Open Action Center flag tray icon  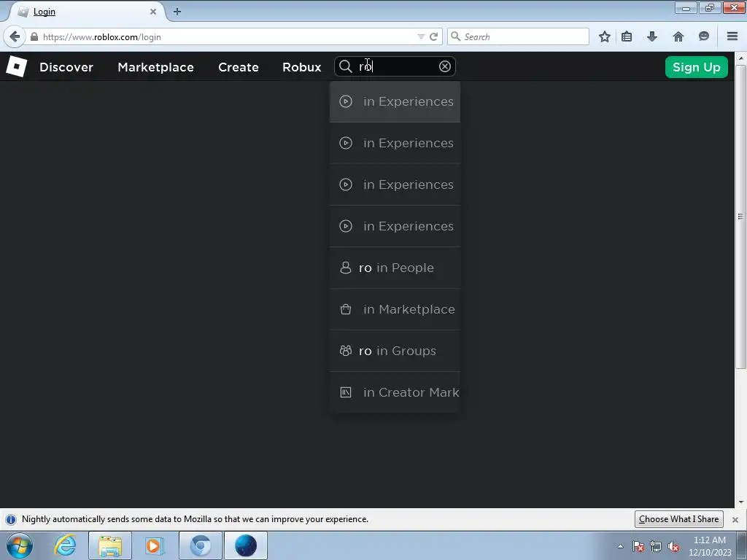pos(638,547)
